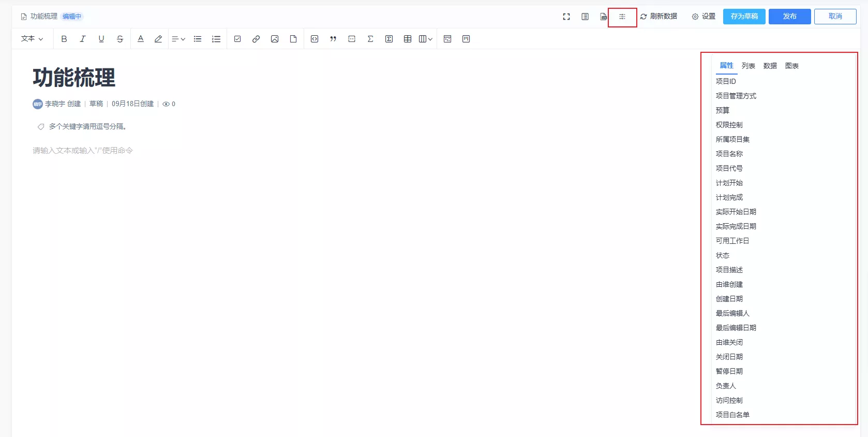
Task: Apply strikethrough formatting
Action: click(120, 39)
